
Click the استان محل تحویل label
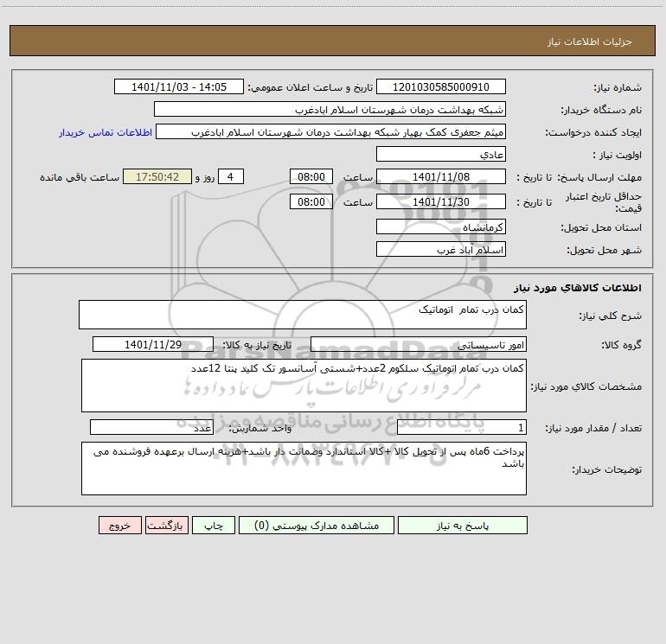coord(601,228)
